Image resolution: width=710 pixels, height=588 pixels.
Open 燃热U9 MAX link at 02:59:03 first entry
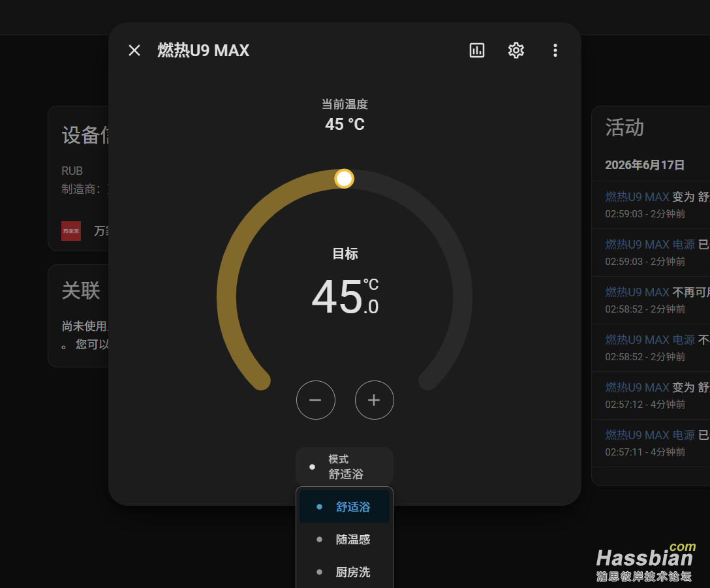click(637, 196)
